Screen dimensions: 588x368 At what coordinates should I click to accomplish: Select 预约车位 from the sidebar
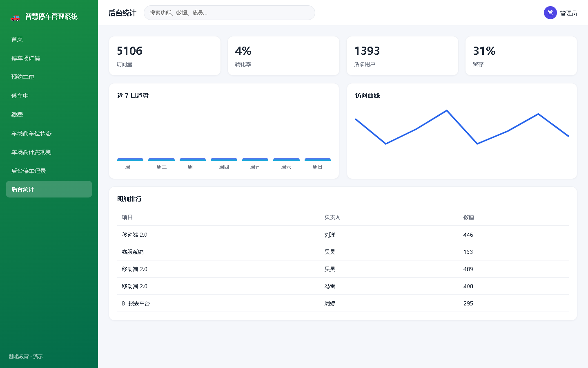tap(49, 77)
